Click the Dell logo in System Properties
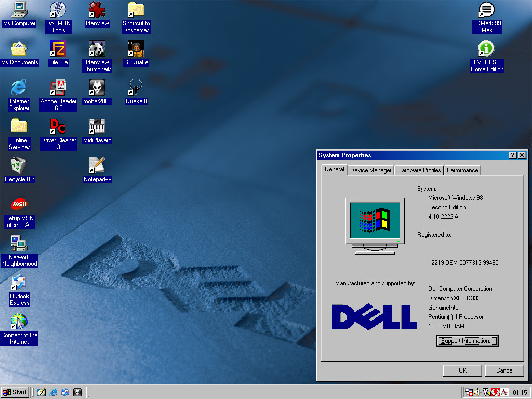Image resolution: width=532 pixels, height=399 pixels. [x=374, y=317]
